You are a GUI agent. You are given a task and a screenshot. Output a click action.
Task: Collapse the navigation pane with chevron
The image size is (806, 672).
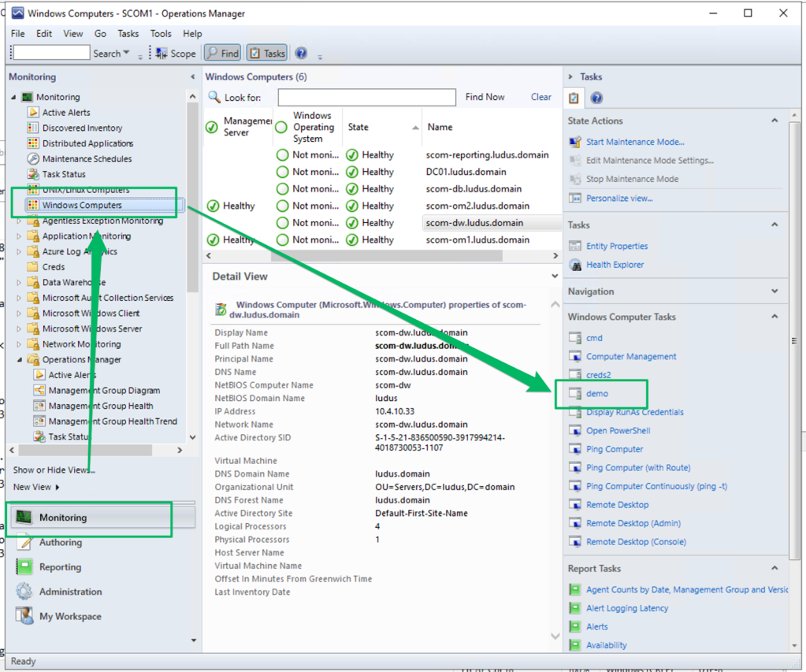[193, 77]
